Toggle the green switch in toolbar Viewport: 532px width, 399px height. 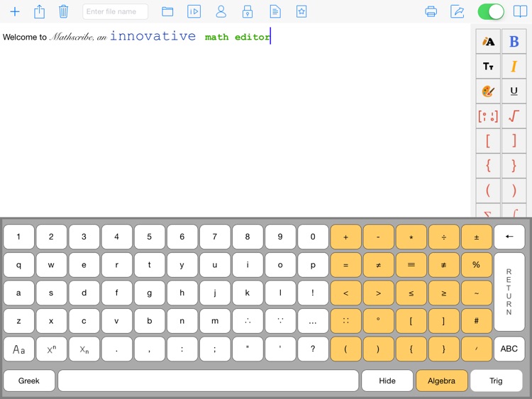point(491,11)
